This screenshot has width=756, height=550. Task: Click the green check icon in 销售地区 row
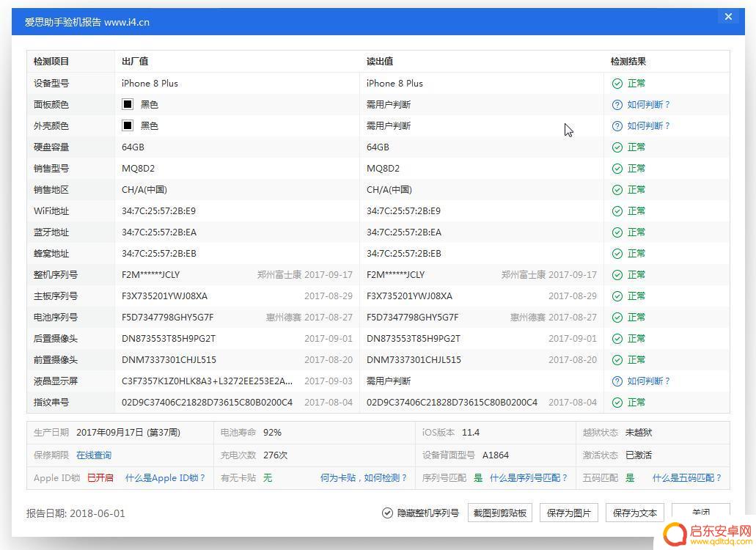[617, 189]
